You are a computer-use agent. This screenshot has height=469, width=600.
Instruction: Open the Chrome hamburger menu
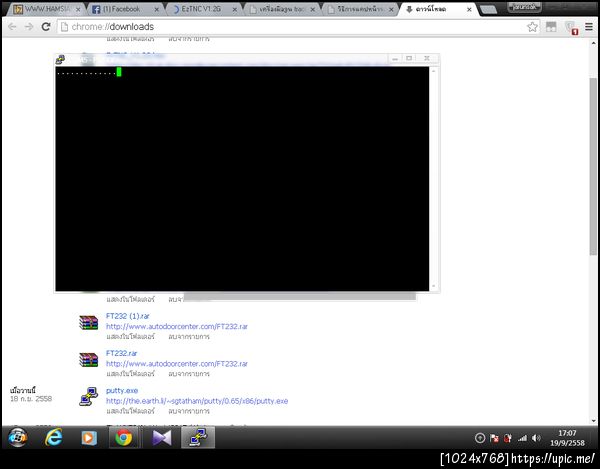coord(589,27)
